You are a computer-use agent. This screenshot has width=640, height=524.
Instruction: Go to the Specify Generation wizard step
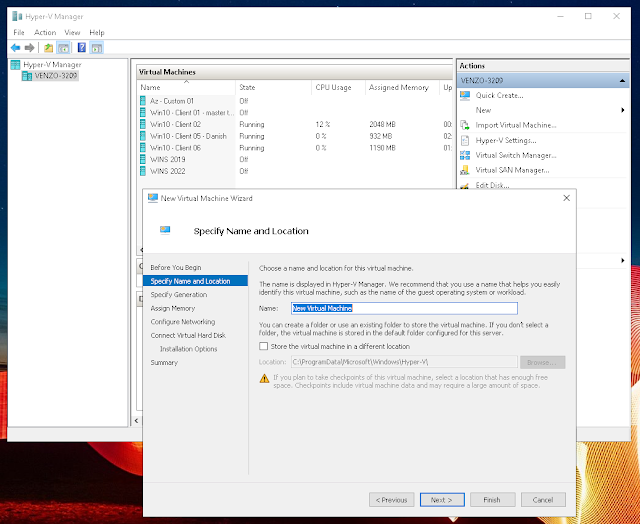[x=179, y=295]
